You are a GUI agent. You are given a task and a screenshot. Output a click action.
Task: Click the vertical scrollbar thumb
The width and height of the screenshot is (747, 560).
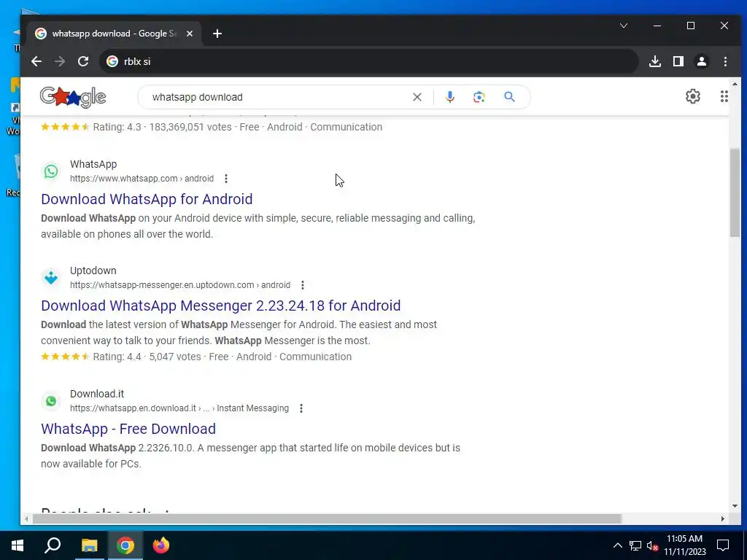point(735,192)
